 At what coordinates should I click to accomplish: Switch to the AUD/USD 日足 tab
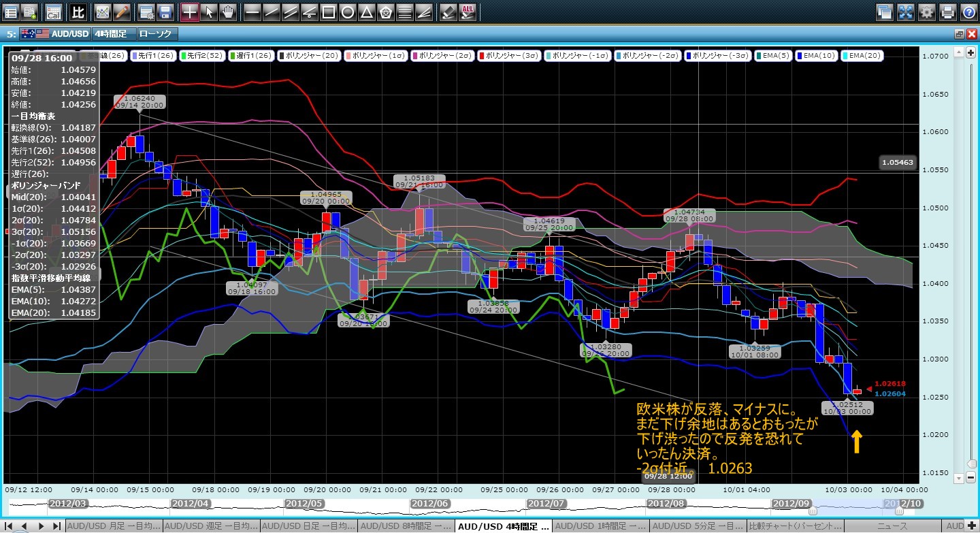(x=308, y=526)
